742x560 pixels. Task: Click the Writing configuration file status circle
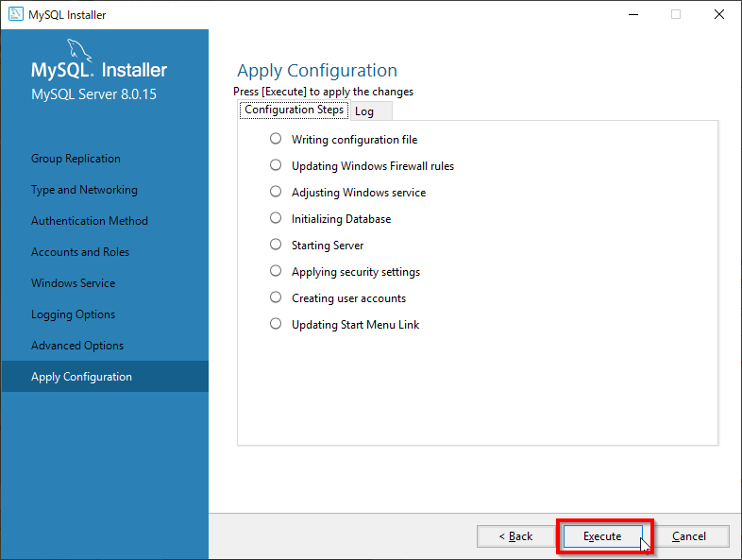(x=276, y=139)
